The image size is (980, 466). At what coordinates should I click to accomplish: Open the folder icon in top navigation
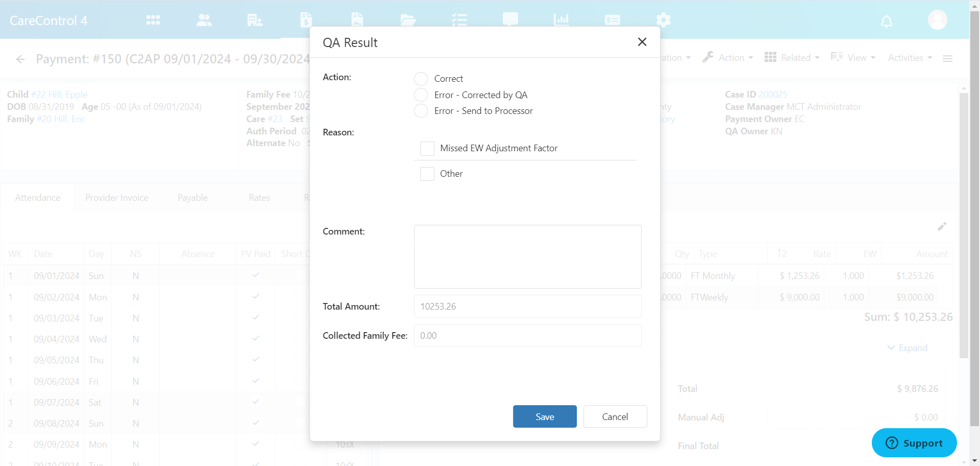(x=408, y=20)
